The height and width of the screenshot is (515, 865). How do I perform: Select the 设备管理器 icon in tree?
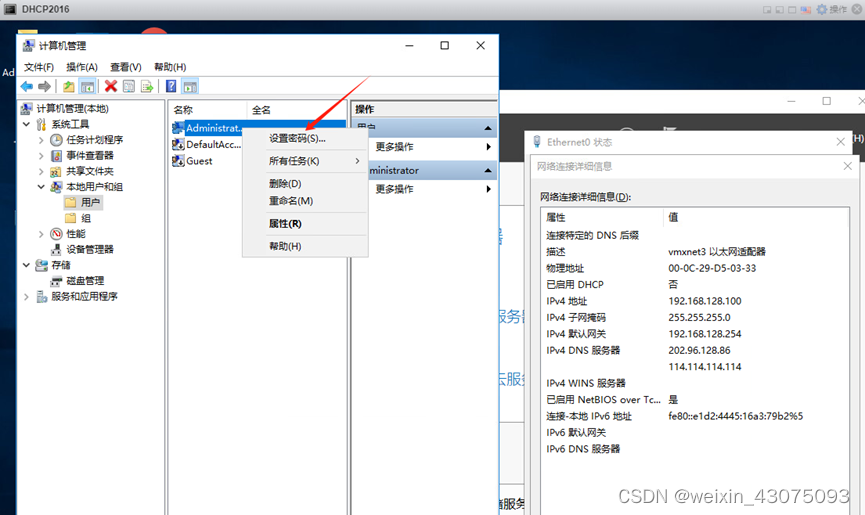pyautogui.click(x=56, y=250)
